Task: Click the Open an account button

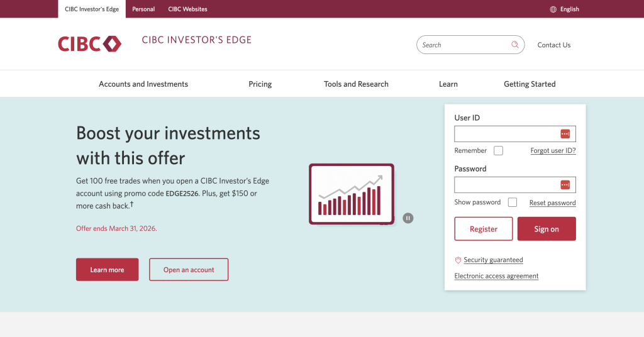Action: [x=189, y=270]
